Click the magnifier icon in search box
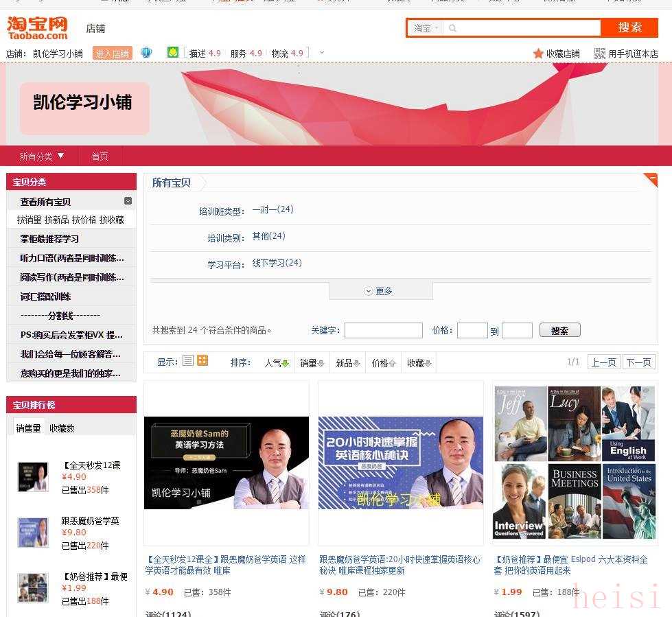672x617 pixels. pos(452,28)
